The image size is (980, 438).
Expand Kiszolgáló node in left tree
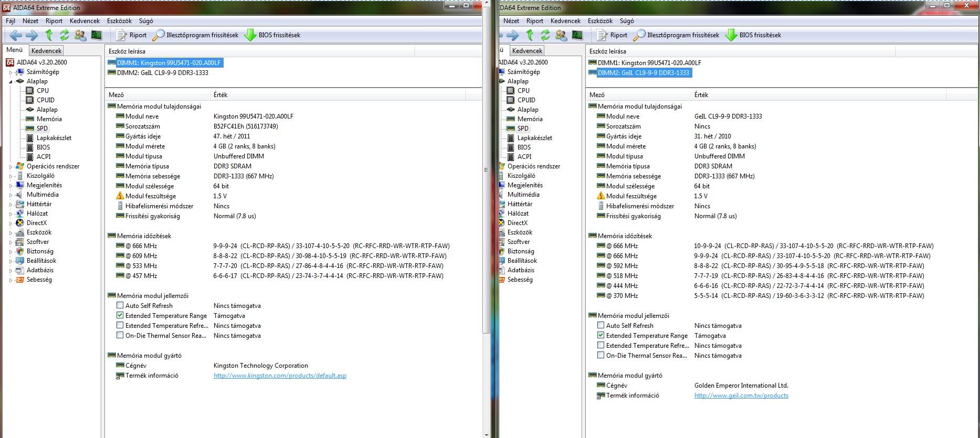(10, 176)
